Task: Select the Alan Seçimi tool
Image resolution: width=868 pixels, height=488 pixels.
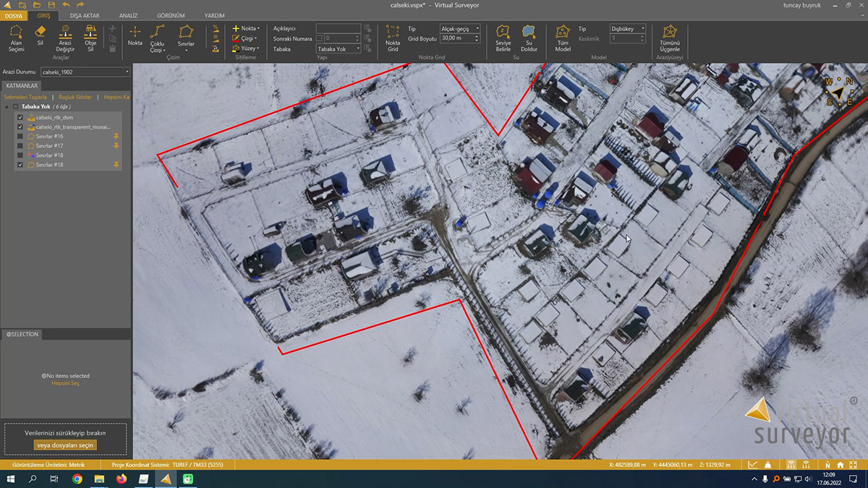Action: click(16, 38)
